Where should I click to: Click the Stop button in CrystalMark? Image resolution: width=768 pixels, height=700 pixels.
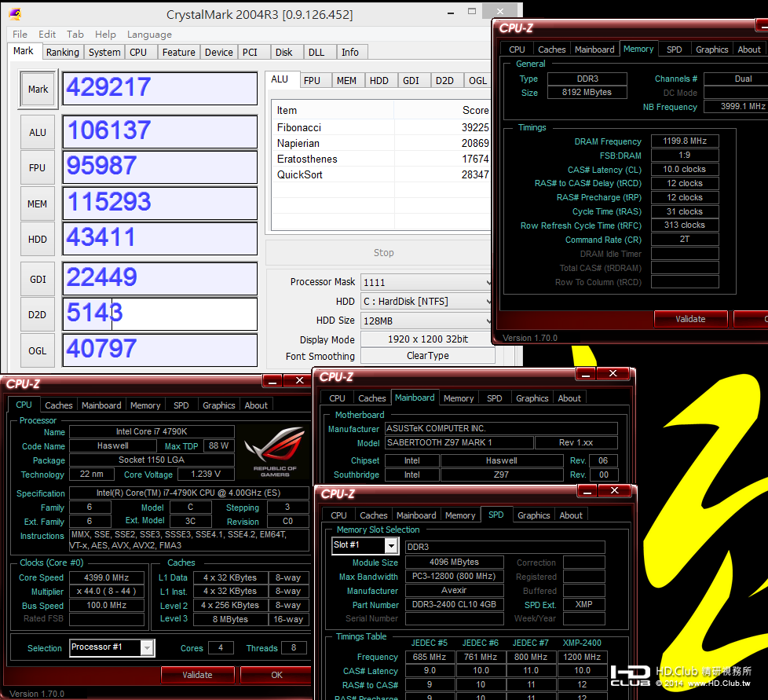pyautogui.click(x=383, y=253)
